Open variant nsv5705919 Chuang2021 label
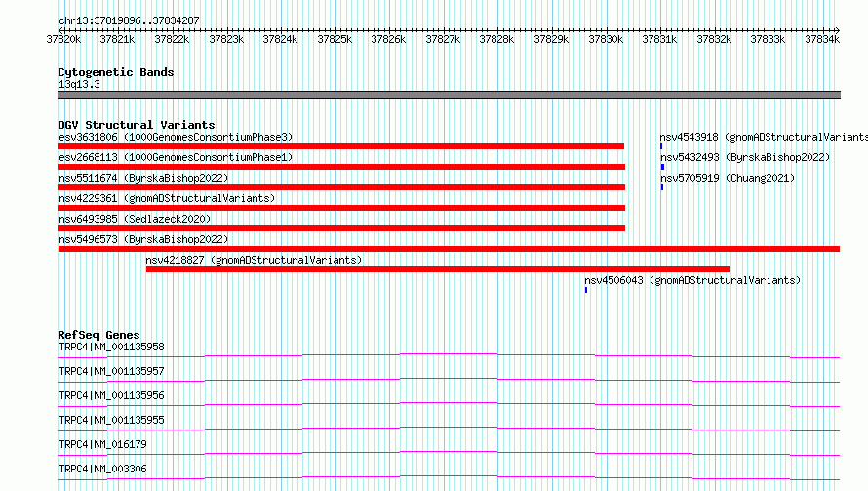The height and width of the screenshot is (491, 868). (x=728, y=178)
